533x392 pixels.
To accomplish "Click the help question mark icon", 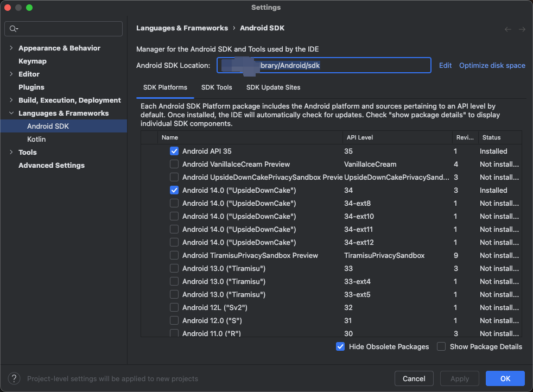I will (14, 378).
